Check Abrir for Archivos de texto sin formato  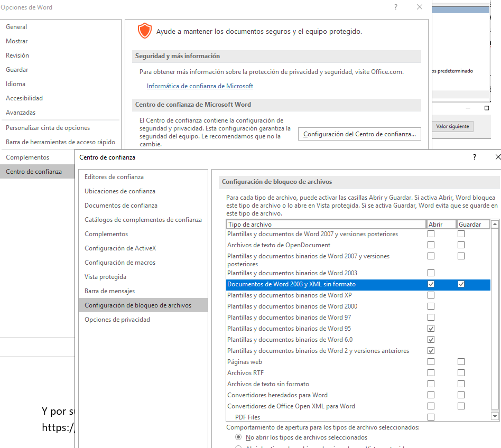431,384
